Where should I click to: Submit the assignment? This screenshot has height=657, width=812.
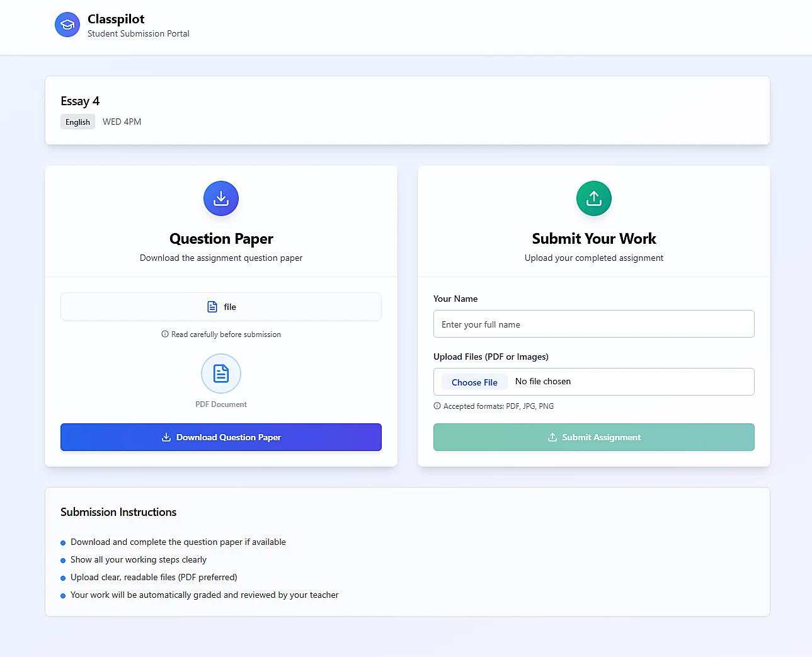click(594, 437)
